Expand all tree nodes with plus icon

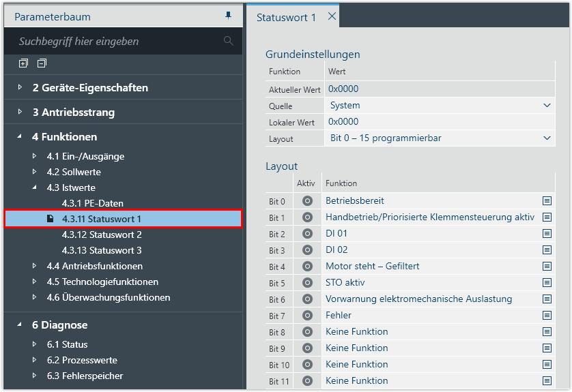coord(23,63)
